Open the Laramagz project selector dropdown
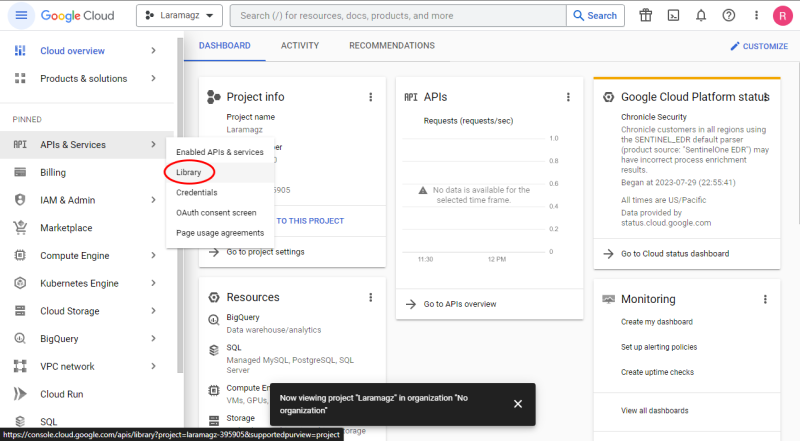Image resolution: width=800 pixels, height=441 pixels. click(179, 15)
